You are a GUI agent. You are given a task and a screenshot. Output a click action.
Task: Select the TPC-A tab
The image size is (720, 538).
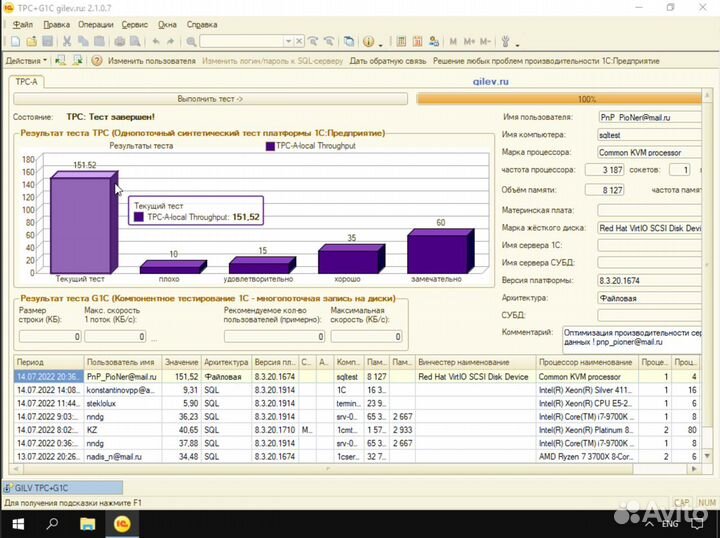[25, 81]
